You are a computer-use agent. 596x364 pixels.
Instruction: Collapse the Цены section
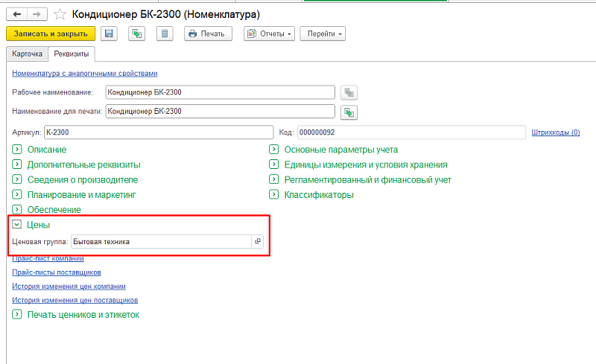(17, 224)
